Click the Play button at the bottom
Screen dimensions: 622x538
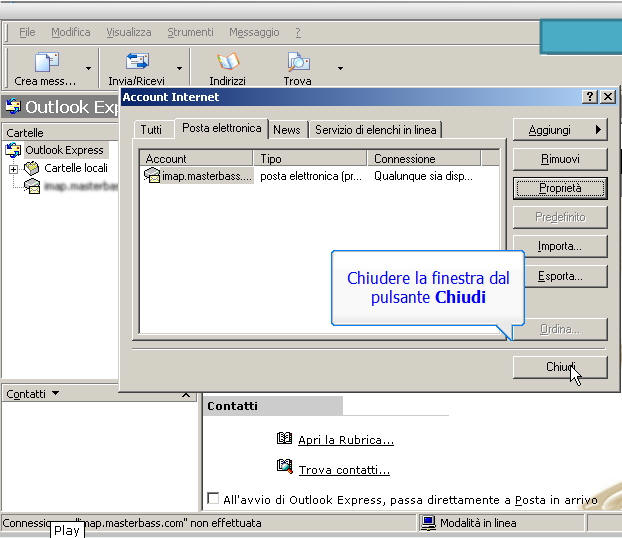[67, 530]
